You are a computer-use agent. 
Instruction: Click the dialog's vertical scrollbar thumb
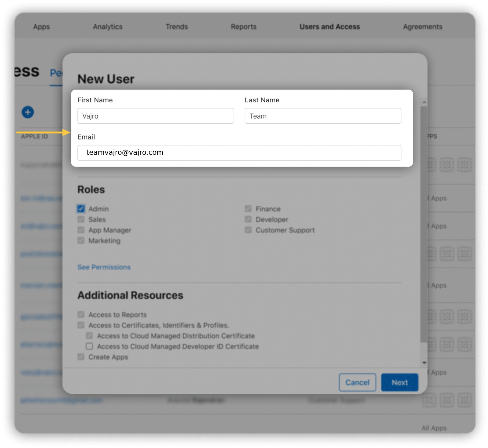[424, 224]
